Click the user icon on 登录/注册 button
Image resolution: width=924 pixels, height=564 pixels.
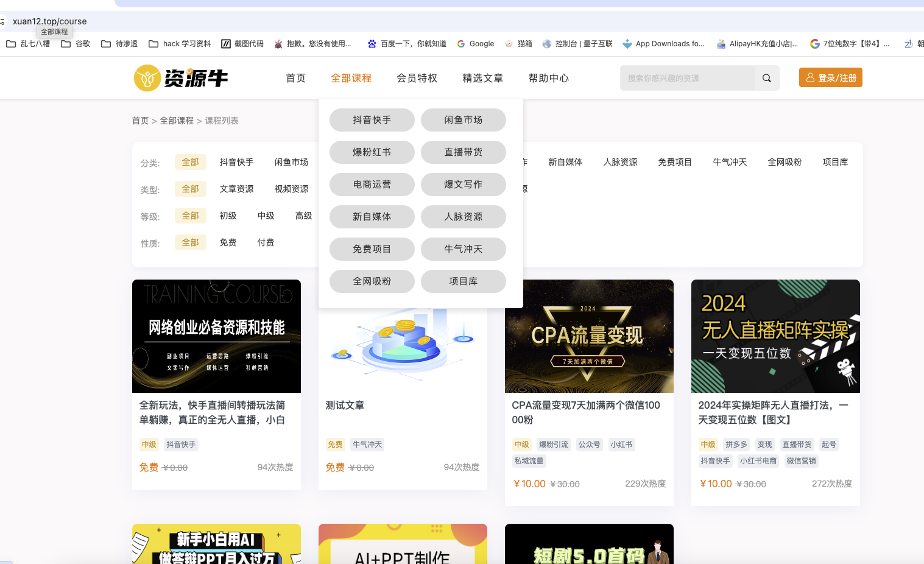pyautogui.click(x=810, y=77)
